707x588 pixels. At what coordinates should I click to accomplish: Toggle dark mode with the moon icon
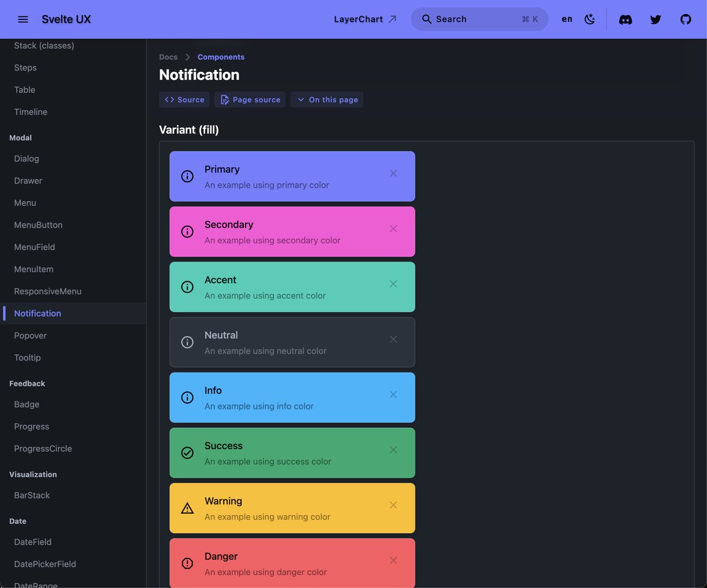tap(590, 19)
